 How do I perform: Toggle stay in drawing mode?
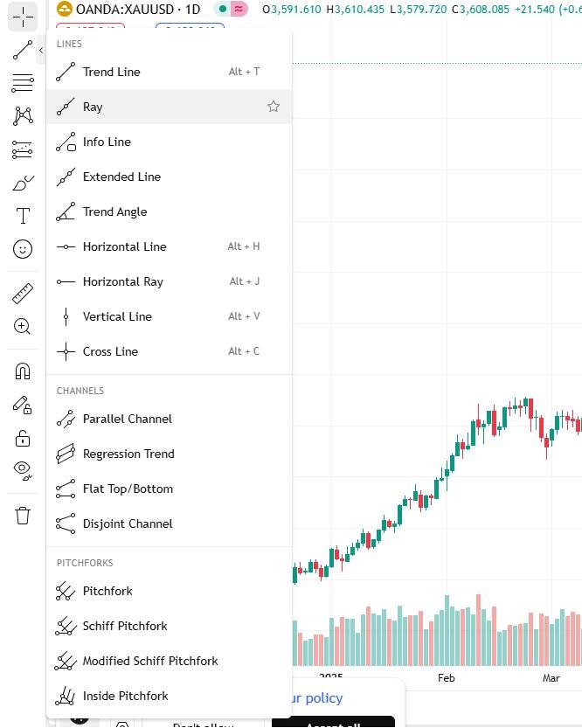tap(22, 405)
